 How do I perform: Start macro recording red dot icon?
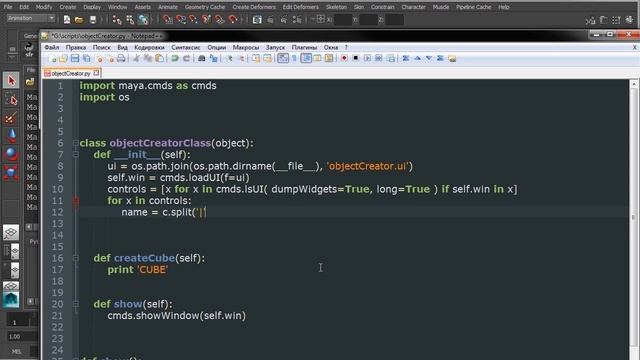point(344,59)
